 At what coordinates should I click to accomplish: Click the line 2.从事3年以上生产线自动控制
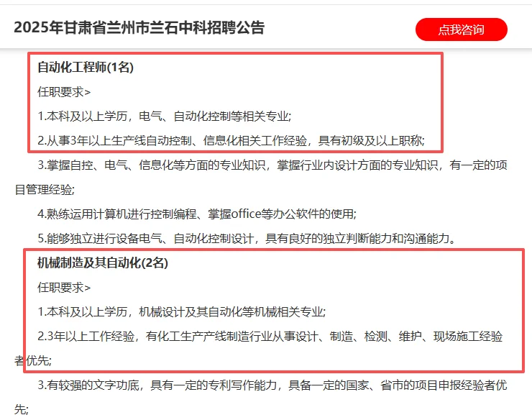coord(231,140)
